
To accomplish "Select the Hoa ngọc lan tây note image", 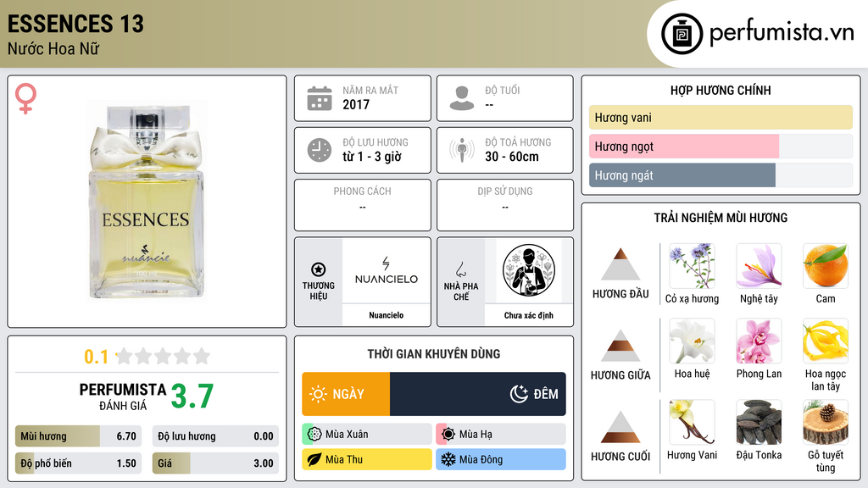I will tap(826, 341).
